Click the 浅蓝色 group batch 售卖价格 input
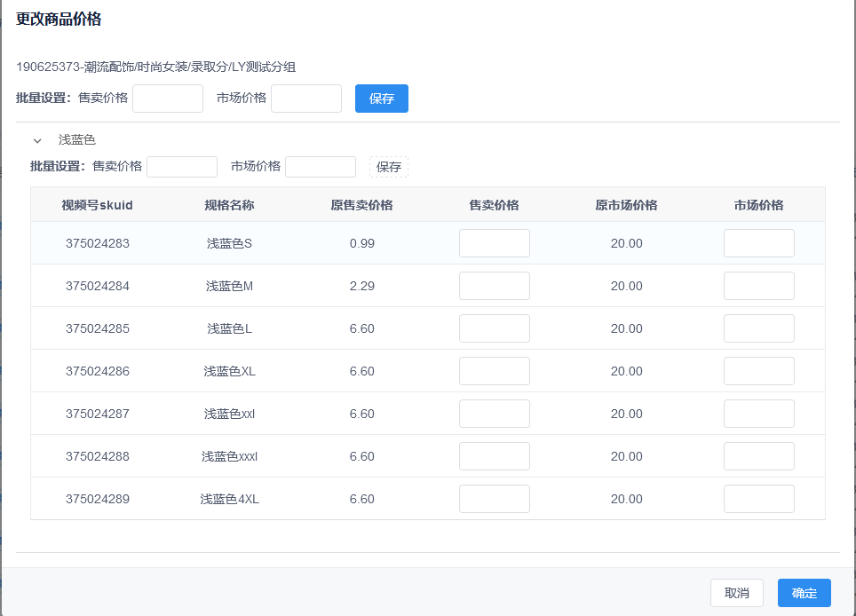Screen dimensions: 856x616 click(182, 167)
